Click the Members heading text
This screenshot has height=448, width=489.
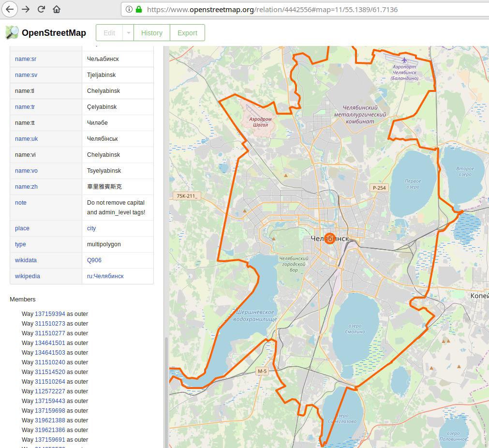(x=22, y=299)
